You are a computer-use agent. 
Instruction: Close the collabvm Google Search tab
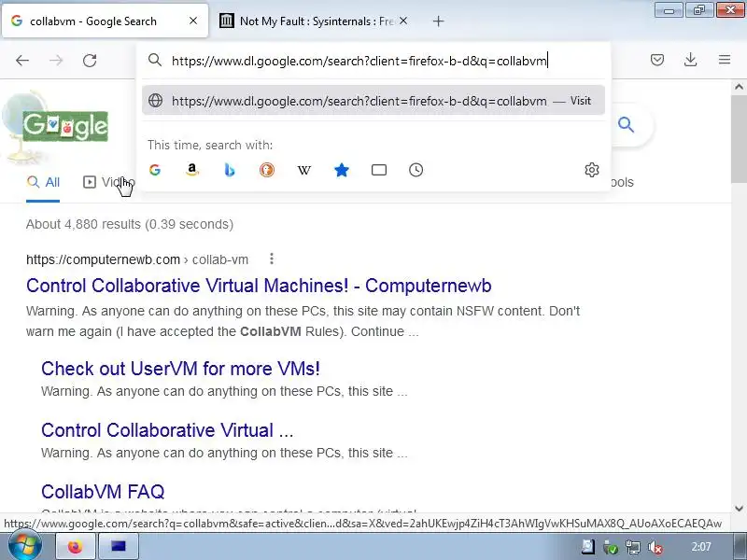coord(193,21)
